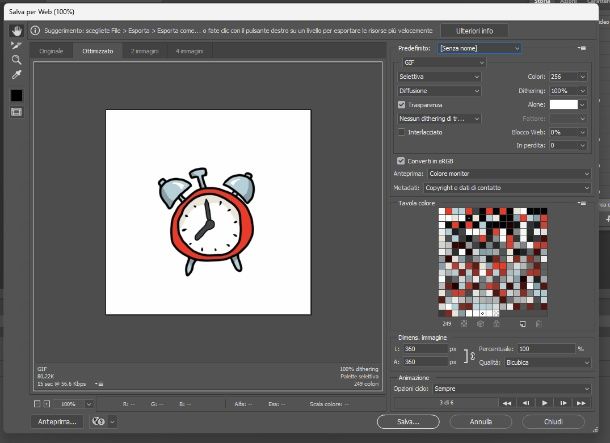The image size is (610, 443).
Task: Select the Eyedropper tool
Action: point(16,74)
